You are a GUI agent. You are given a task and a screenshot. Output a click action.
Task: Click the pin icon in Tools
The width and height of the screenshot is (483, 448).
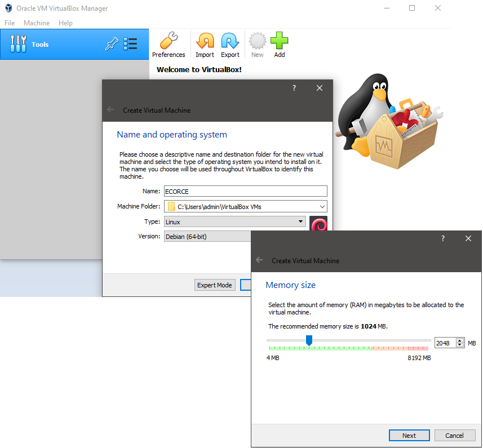point(111,45)
